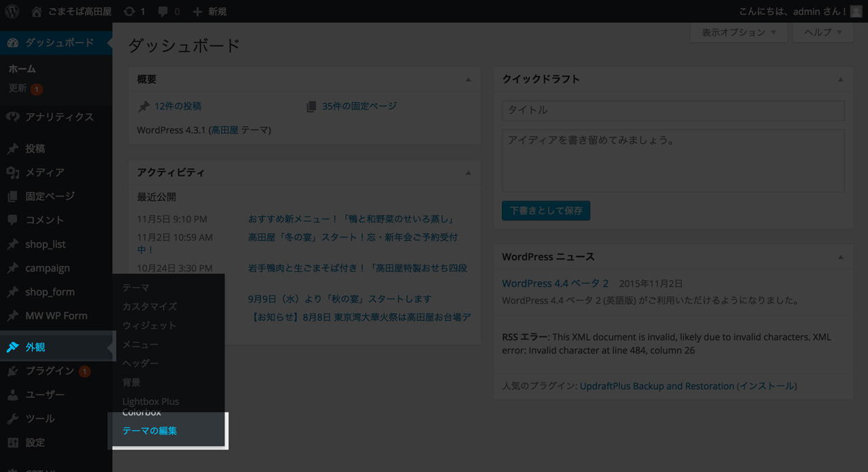Click the plus icon for 新規
This screenshot has width=868, height=472.
197,12
